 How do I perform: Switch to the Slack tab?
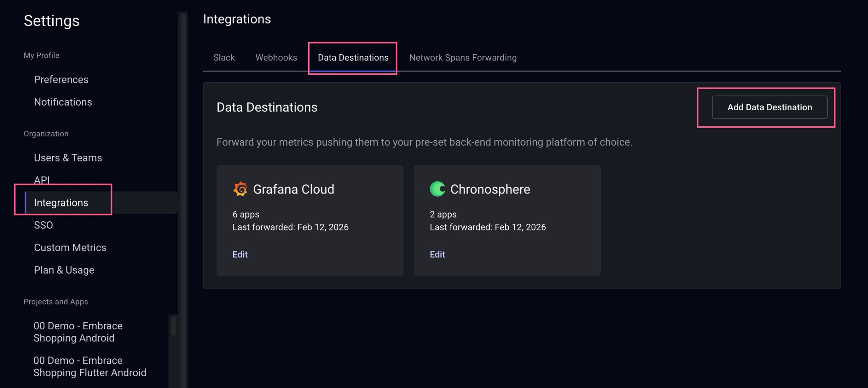tap(224, 57)
